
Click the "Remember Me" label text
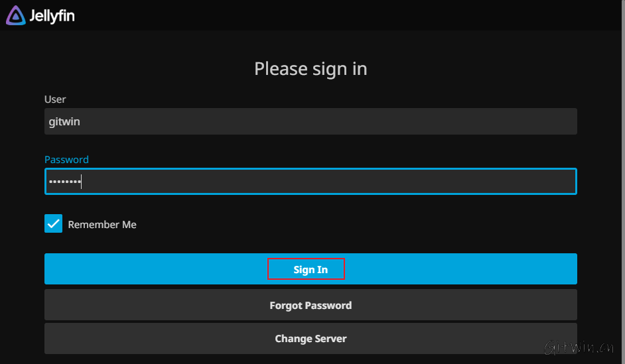point(102,225)
